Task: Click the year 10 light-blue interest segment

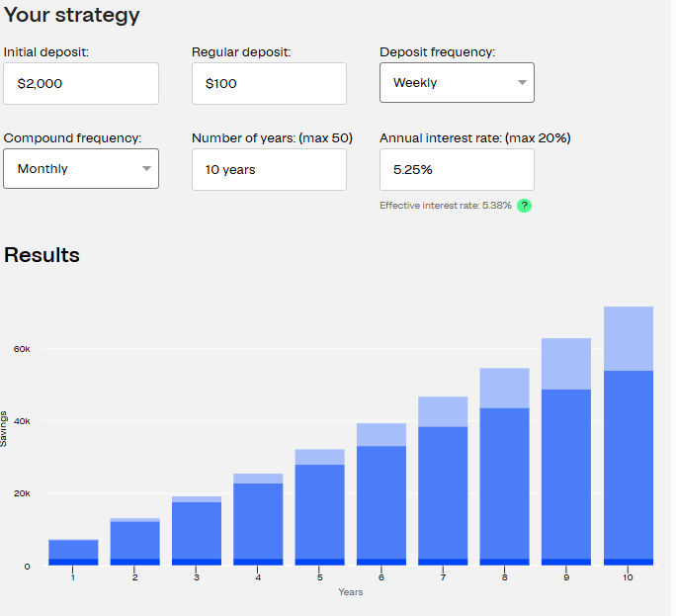Action: pos(629,338)
